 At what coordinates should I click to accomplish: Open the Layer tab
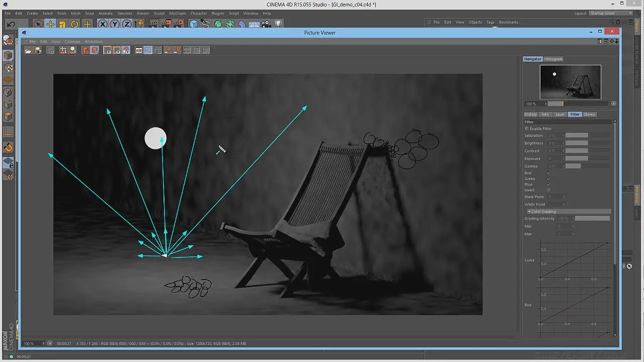click(559, 114)
